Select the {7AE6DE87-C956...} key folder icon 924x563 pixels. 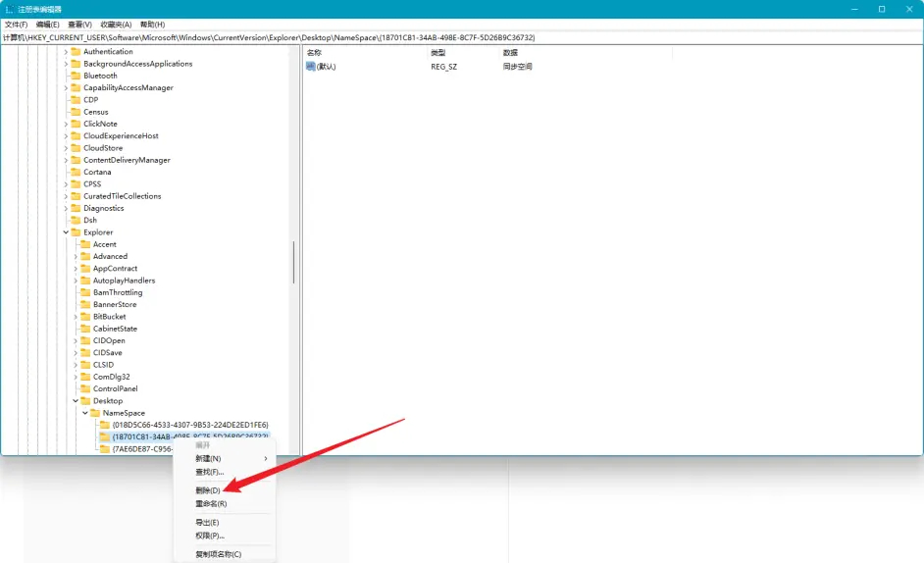click(x=105, y=448)
